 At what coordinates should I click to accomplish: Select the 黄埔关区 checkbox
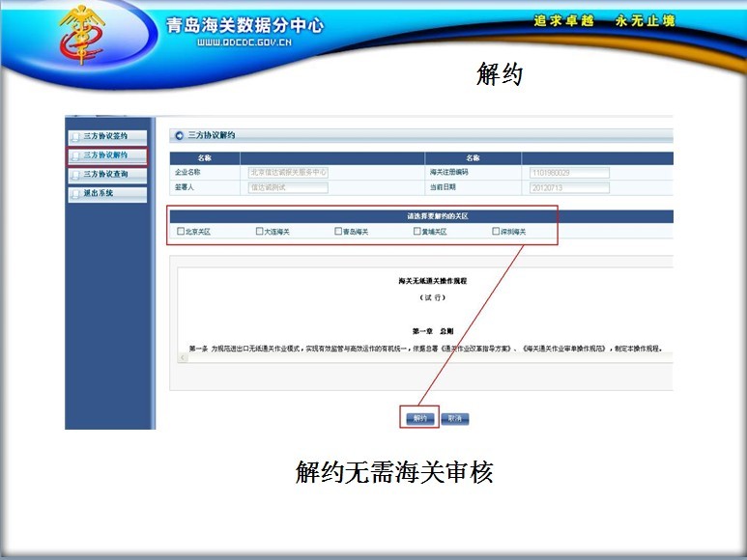[417, 232]
